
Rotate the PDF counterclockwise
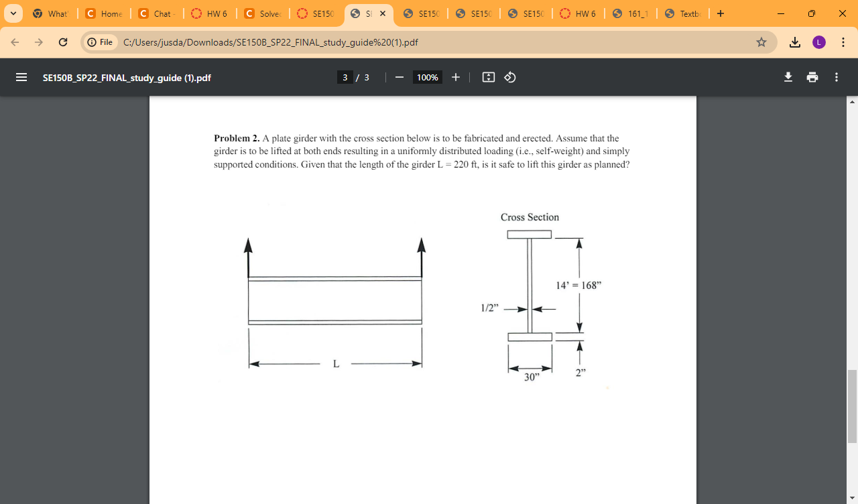click(510, 77)
